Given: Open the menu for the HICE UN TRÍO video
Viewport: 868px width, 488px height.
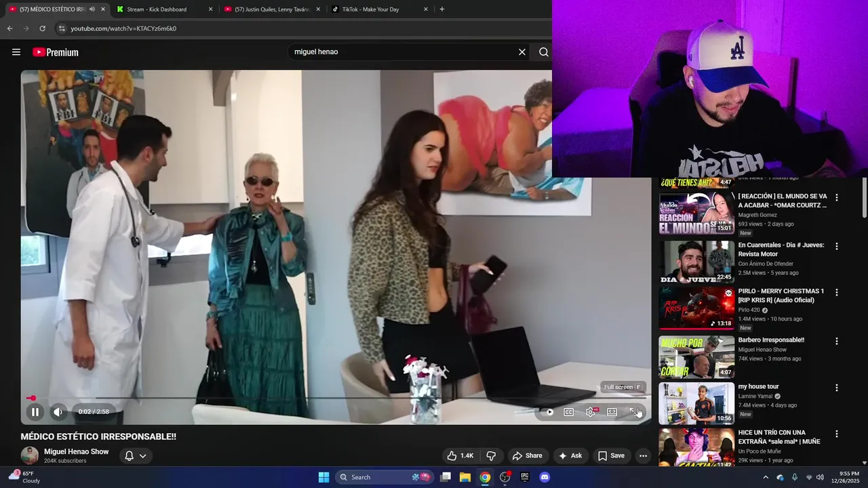Looking at the screenshot, I should (837, 434).
